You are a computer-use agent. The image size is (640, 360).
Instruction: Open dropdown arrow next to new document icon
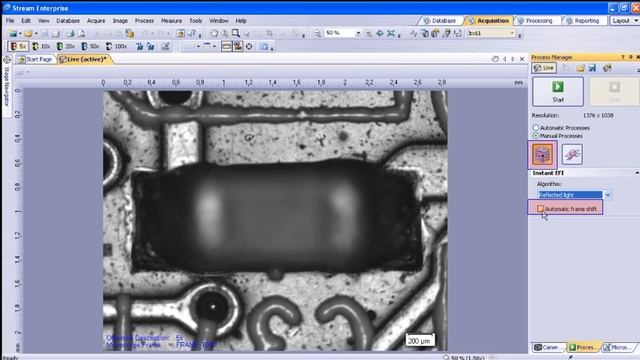20,33
